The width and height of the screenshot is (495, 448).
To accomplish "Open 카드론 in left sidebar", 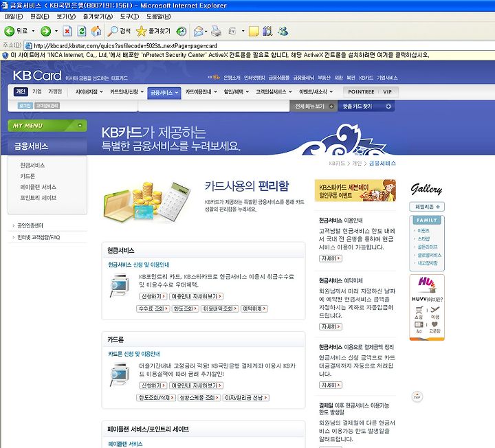I will (27, 176).
